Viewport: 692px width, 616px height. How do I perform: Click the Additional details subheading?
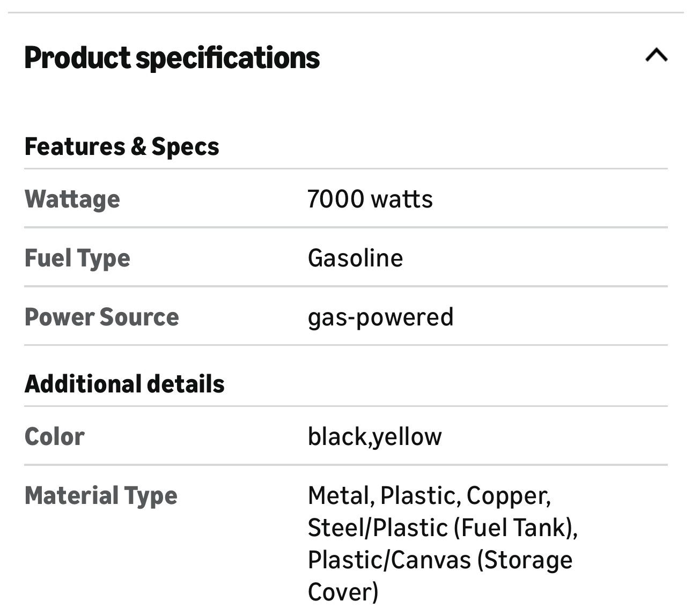(x=124, y=384)
